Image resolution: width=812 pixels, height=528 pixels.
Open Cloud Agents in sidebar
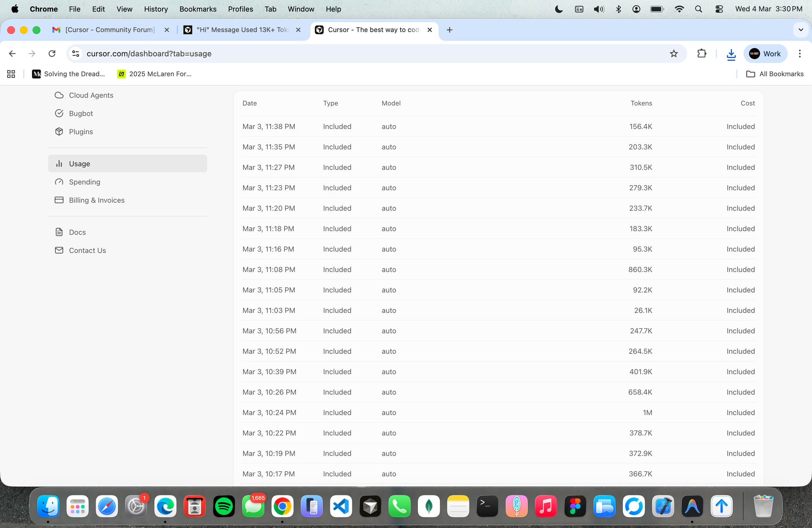click(x=91, y=95)
